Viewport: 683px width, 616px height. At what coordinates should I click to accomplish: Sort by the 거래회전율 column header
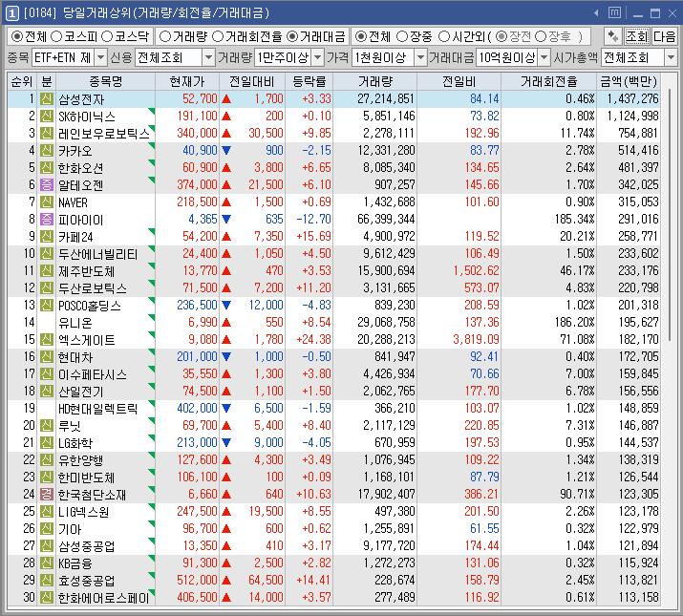(548, 81)
